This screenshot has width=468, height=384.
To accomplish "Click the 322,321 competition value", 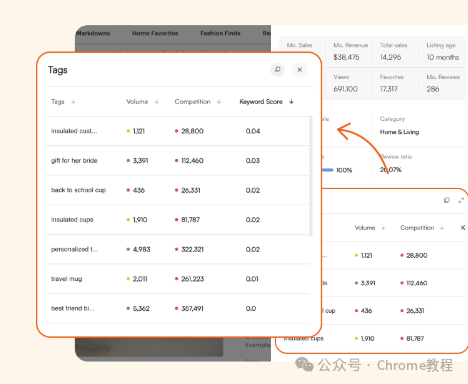I will 192,249.
